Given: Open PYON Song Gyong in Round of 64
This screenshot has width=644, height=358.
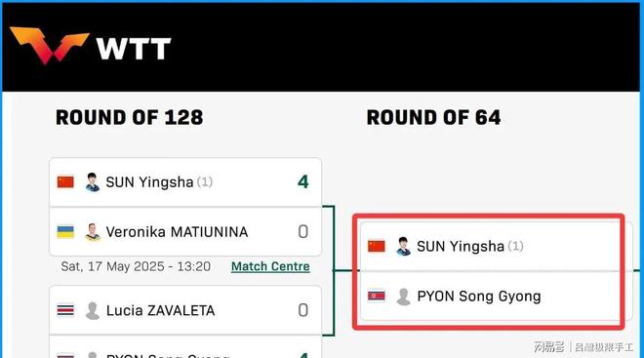Looking at the screenshot, I should pyautogui.click(x=479, y=297).
